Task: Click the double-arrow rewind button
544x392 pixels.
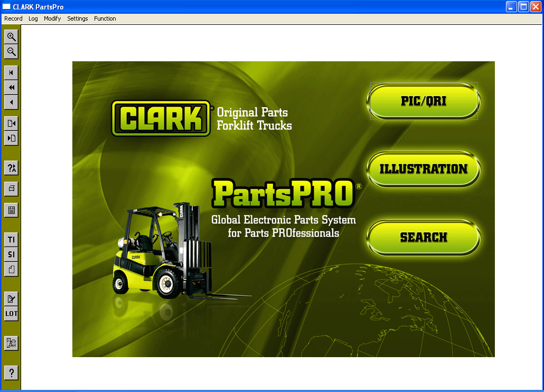Action: point(11,87)
